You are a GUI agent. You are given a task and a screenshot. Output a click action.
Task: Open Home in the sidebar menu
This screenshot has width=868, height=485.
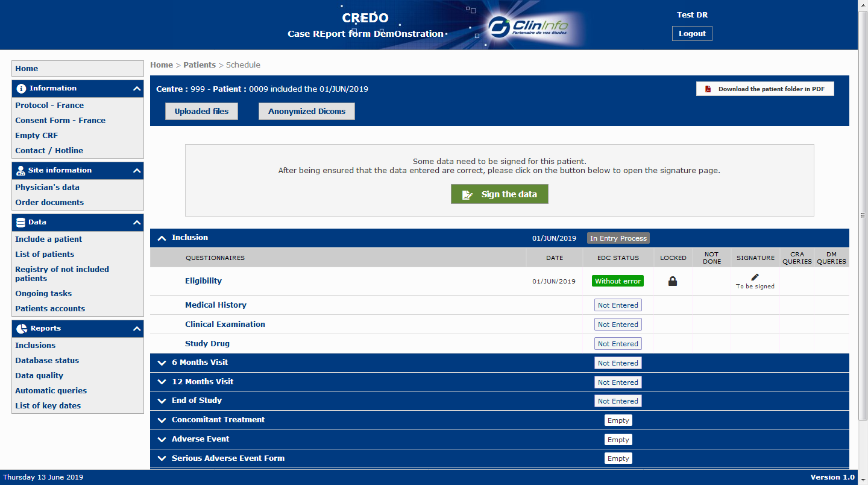tap(27, 69)
